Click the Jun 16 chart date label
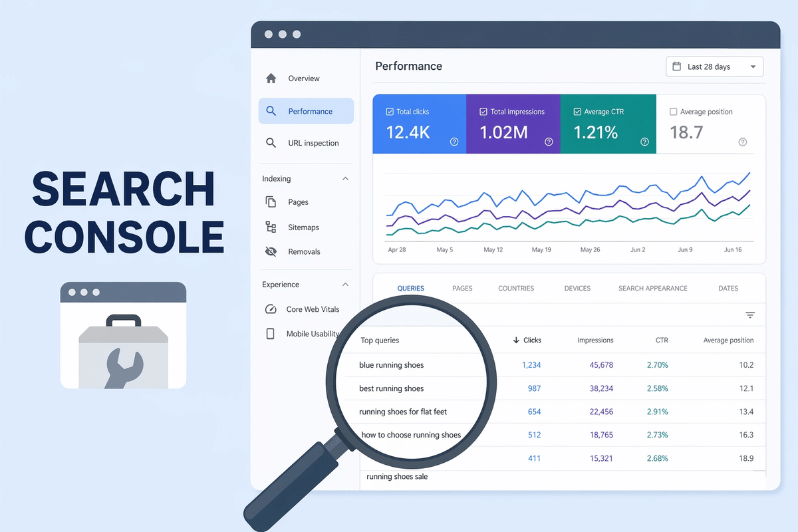 coord(733,250)
